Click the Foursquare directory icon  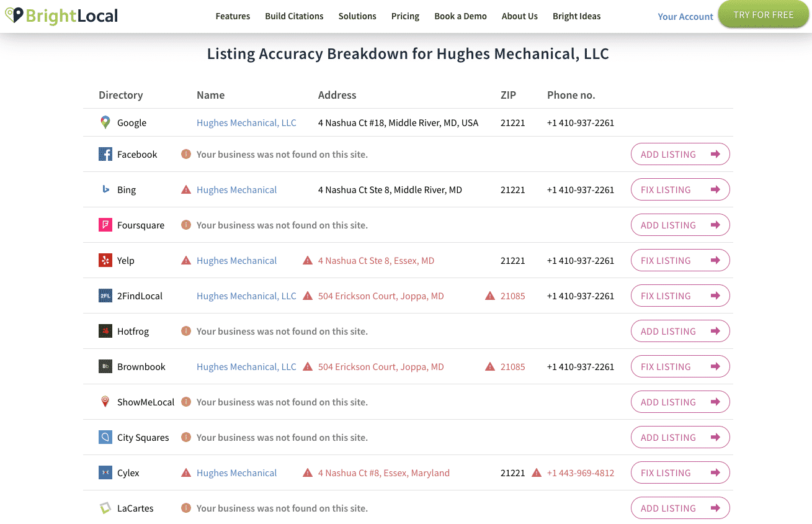pos(105,225)
